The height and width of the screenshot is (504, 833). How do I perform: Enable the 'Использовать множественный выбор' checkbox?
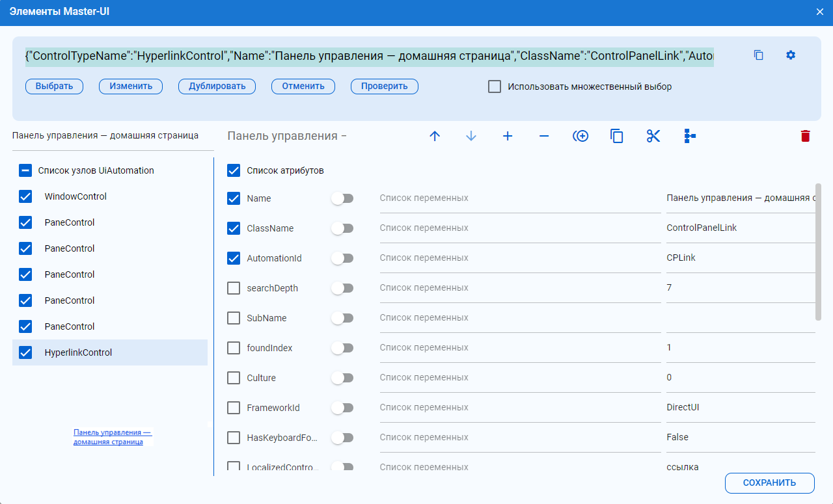coord(495,86)
